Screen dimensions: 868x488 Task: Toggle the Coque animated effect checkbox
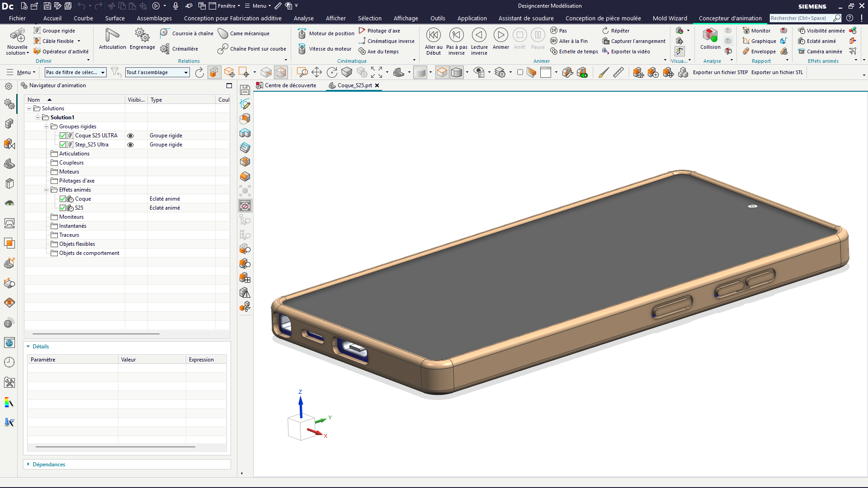pyautogui.click(x=63, y=199)
